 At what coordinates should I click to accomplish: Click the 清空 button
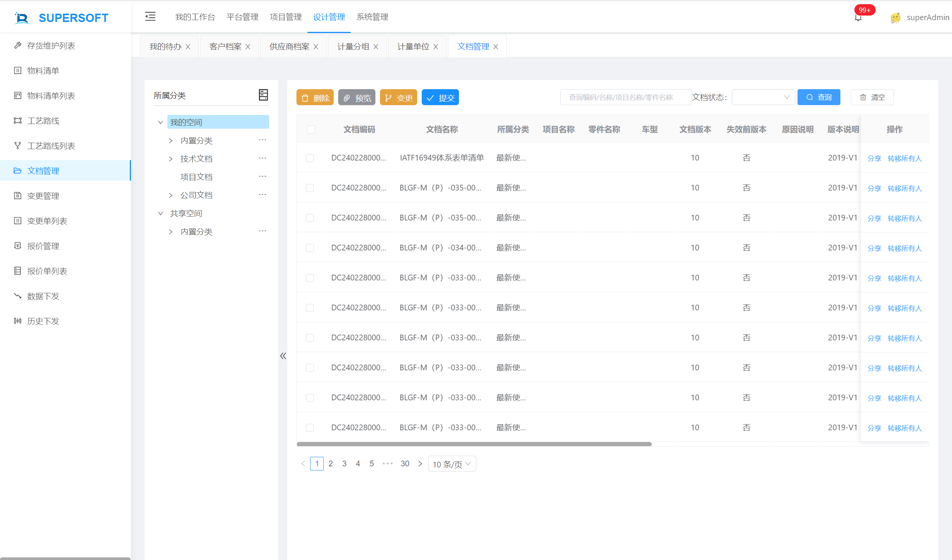[x=872, y=97]
